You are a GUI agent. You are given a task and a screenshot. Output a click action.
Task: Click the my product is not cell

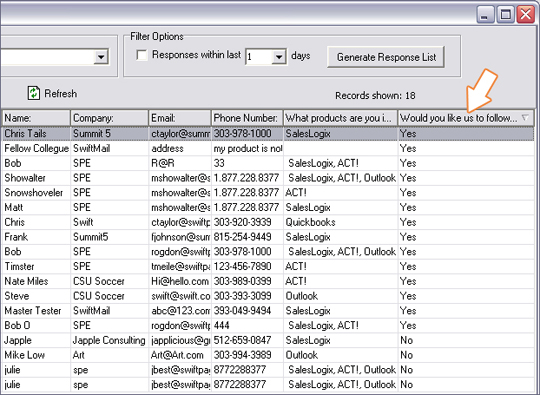247,148
